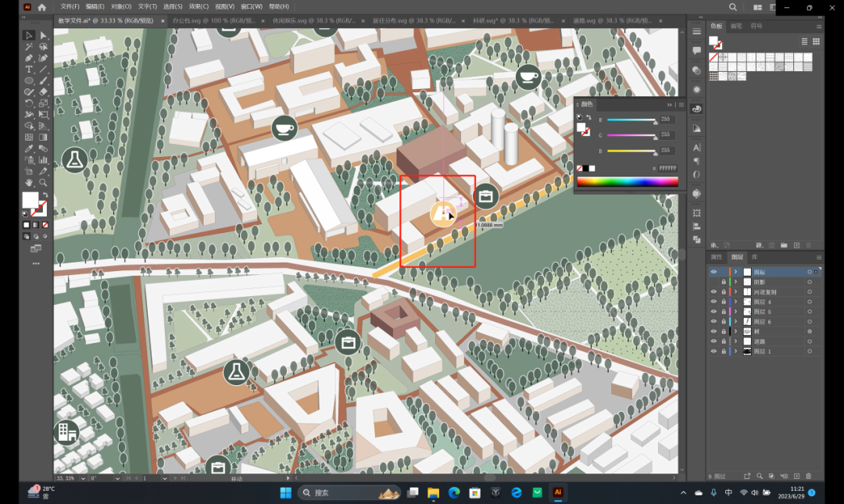This screenshot has height=504, width=844.
Task: Select the Pen tool
Action: (x=29, y=58)
